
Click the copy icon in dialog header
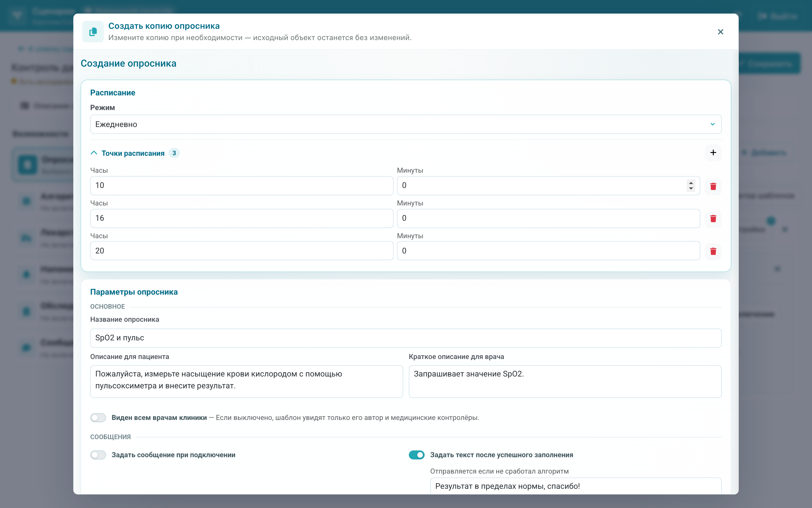pyautogui.click(x=93, y=32)
